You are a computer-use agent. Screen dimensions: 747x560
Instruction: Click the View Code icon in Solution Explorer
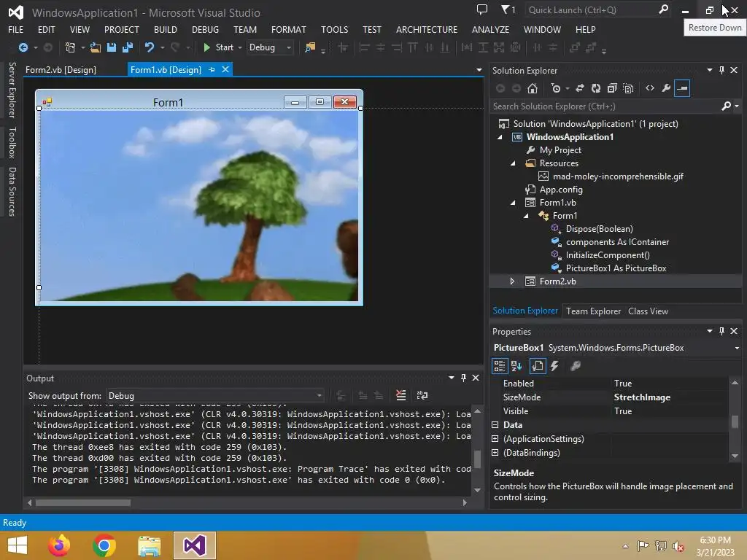(x=650, y=88)
